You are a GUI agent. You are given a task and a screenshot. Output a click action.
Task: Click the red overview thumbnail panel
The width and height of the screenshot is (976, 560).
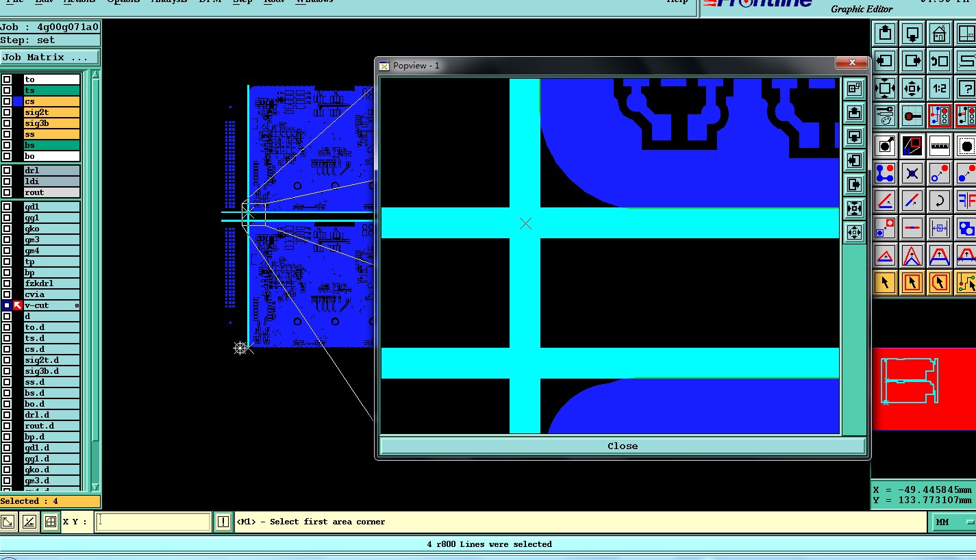click(x=924, y=389)
